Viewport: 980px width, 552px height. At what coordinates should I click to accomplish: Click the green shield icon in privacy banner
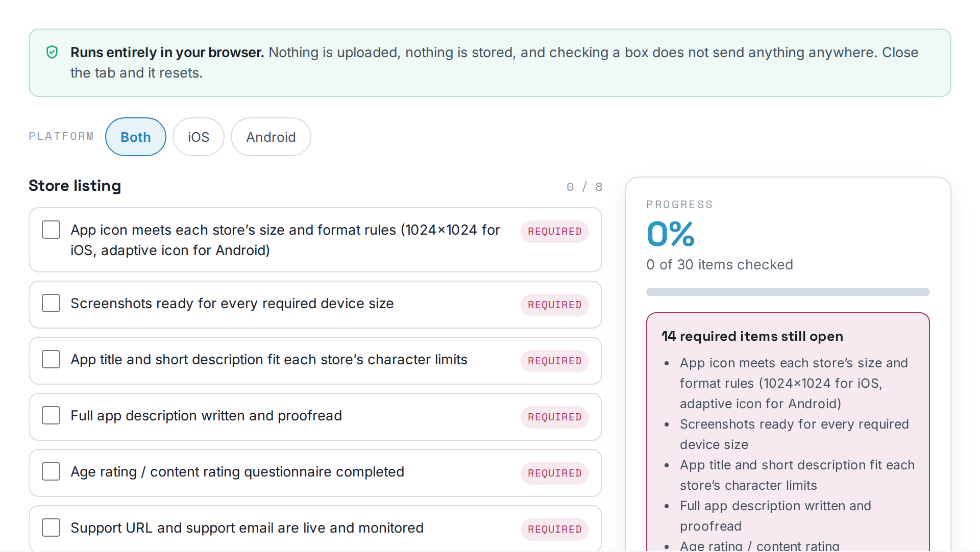52,52
